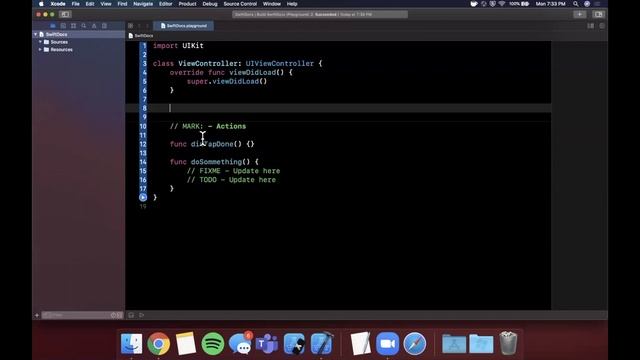Open the Find menu
Viewport: 640px width, 360px height.
(x=122, y=4)
